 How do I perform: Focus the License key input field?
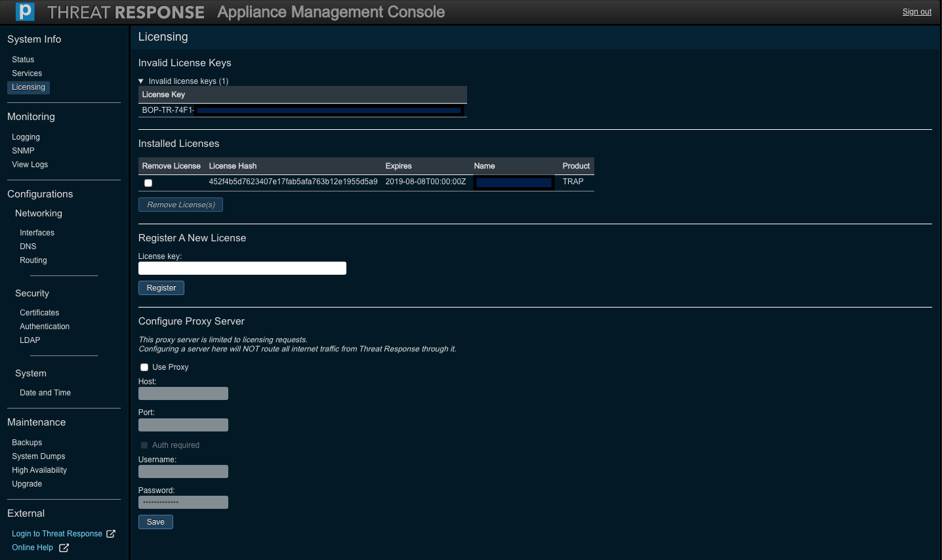point(242,268)
